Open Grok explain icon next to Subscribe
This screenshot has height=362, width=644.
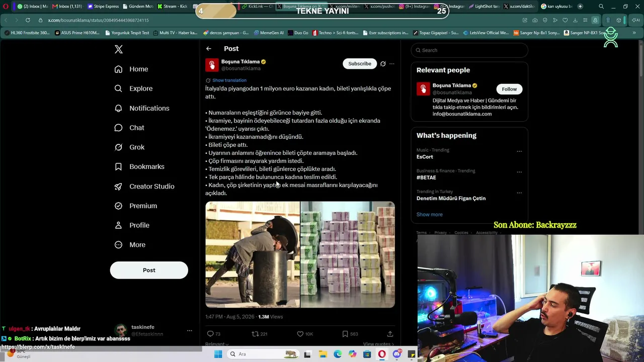[x=383, y=64]
